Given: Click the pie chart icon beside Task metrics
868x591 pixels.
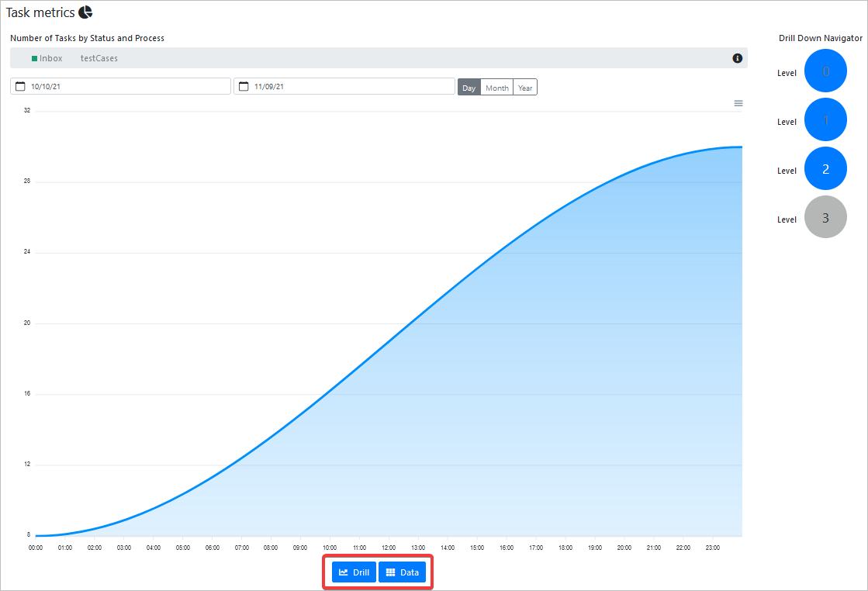Looking at the screenshot, I should pos(85,12).
